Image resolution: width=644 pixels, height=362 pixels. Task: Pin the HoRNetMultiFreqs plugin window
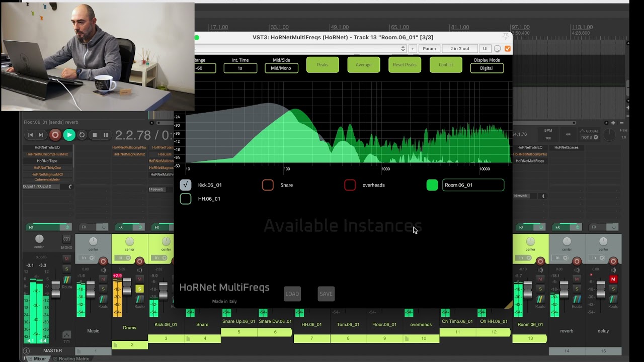pos(506,36)
